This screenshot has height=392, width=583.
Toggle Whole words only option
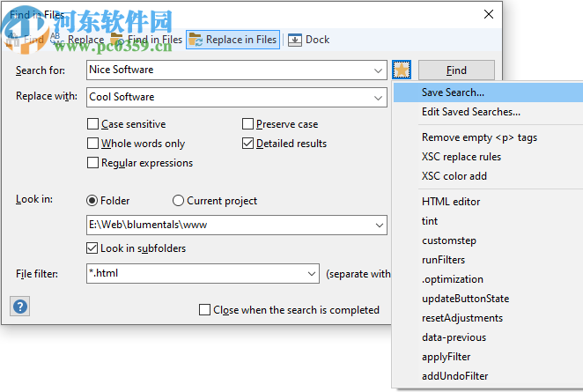pyautogui.click(x=93, y=144)
